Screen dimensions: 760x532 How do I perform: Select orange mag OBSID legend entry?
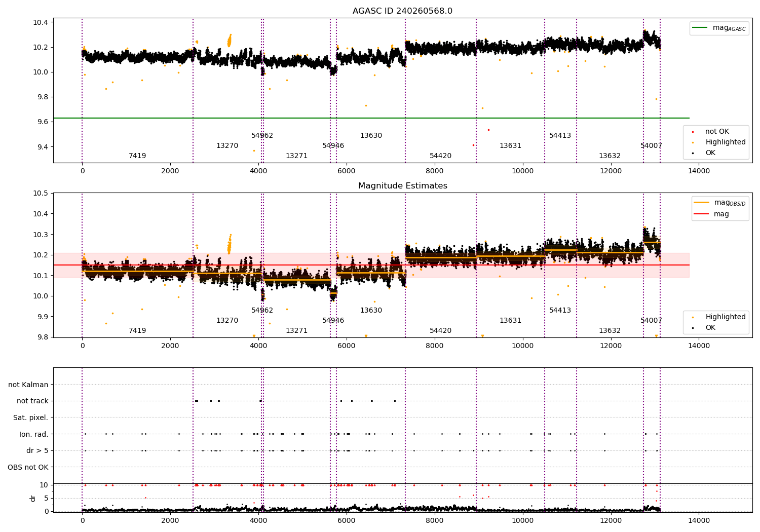pyautogui.click(x=720, y=203)
